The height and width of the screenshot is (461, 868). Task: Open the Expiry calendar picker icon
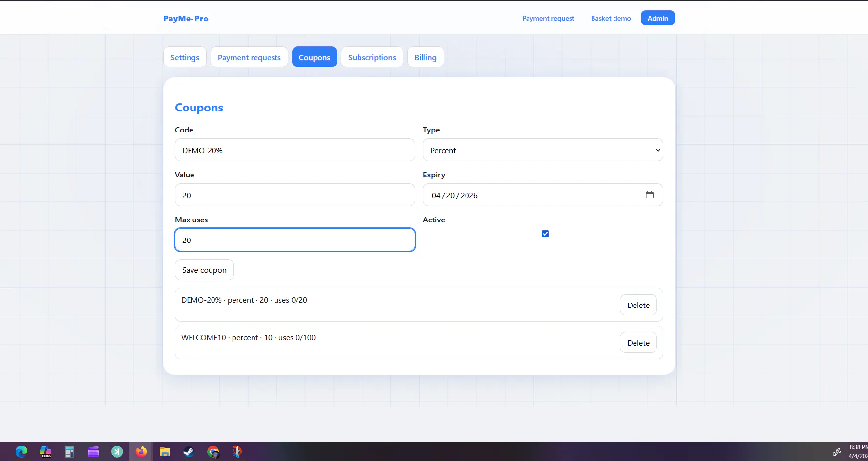coord(649,195)
